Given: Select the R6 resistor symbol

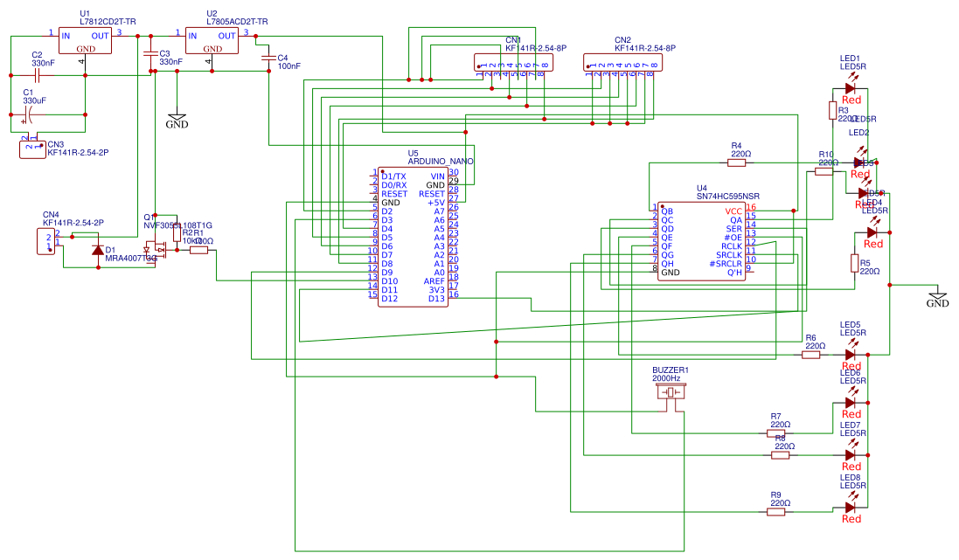Looking at the screenshot, I should pyautogui.click(x=811, y=355).
